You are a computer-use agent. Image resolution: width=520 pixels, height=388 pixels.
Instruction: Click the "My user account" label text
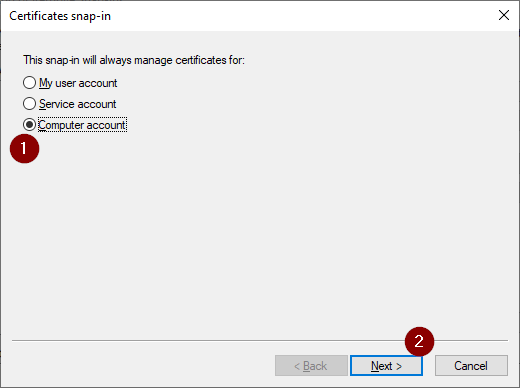point(78,83)
